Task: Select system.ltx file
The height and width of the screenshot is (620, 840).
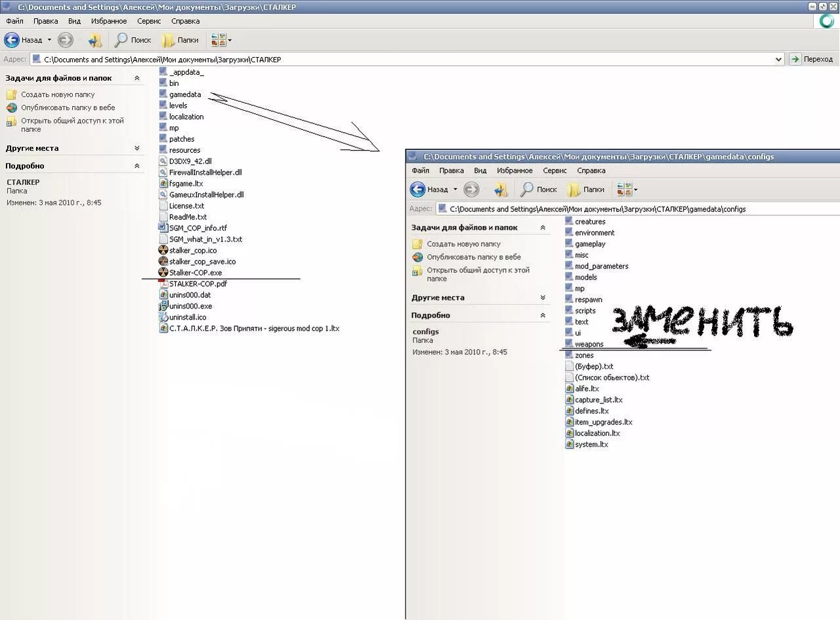Action: point(587,445)
